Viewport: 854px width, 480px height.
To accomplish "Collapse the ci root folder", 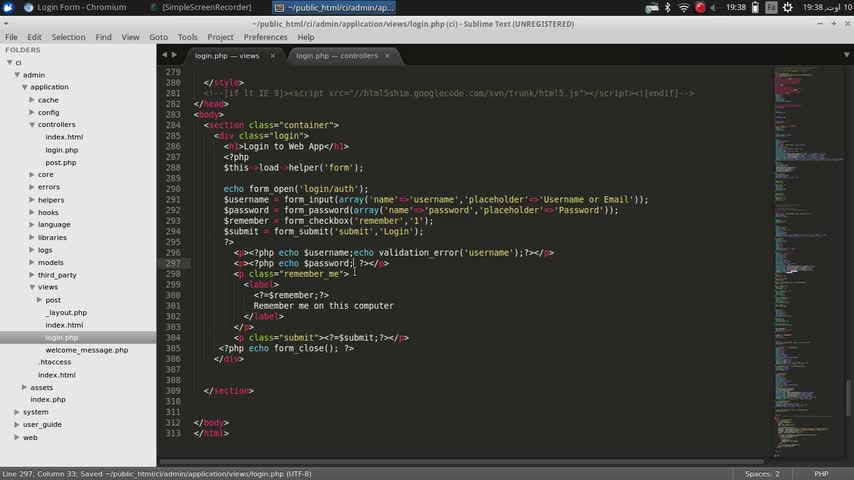I will (9, 62).
